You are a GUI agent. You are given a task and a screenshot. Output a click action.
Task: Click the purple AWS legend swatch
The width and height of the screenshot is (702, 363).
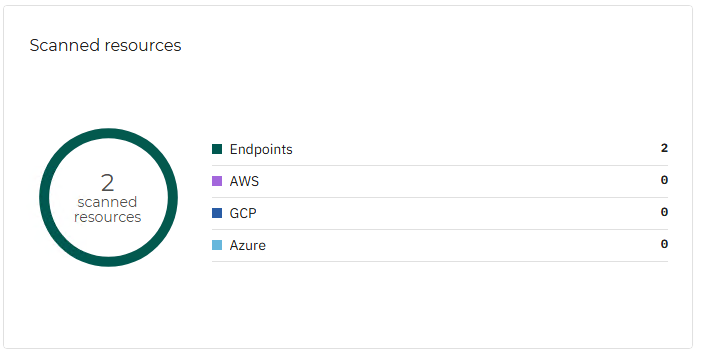pyautogui.click(x=217, y=181)
